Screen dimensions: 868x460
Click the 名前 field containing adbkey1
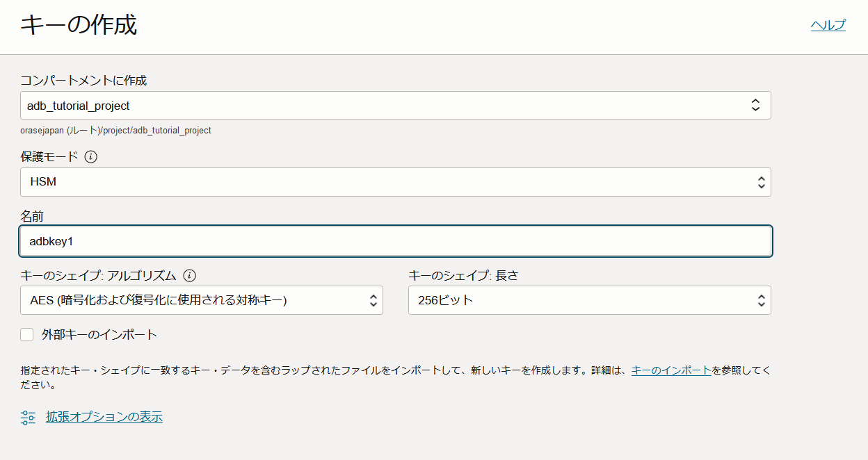pos(395,241)
